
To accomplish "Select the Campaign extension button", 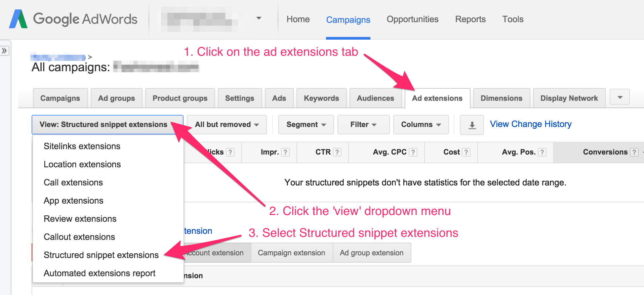I will [x=291, y=253].
